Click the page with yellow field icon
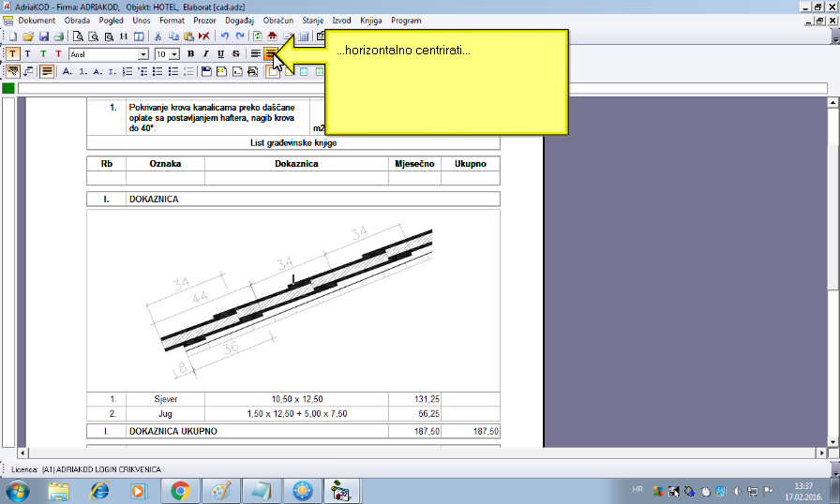The image size is (840, 504). (x=222, y=71)
